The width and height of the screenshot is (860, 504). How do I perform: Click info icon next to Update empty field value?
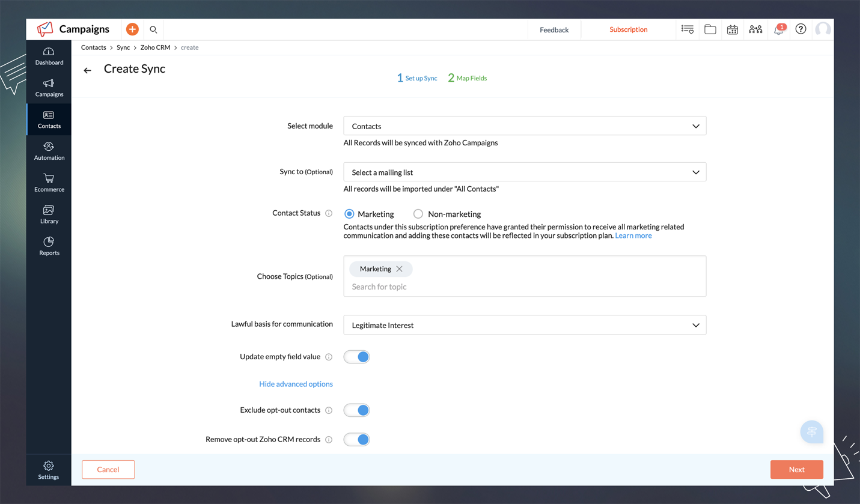point(329,357)
